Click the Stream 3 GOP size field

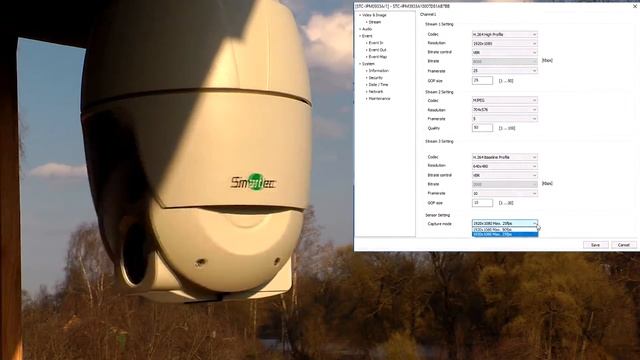click(x=482, y=202)
